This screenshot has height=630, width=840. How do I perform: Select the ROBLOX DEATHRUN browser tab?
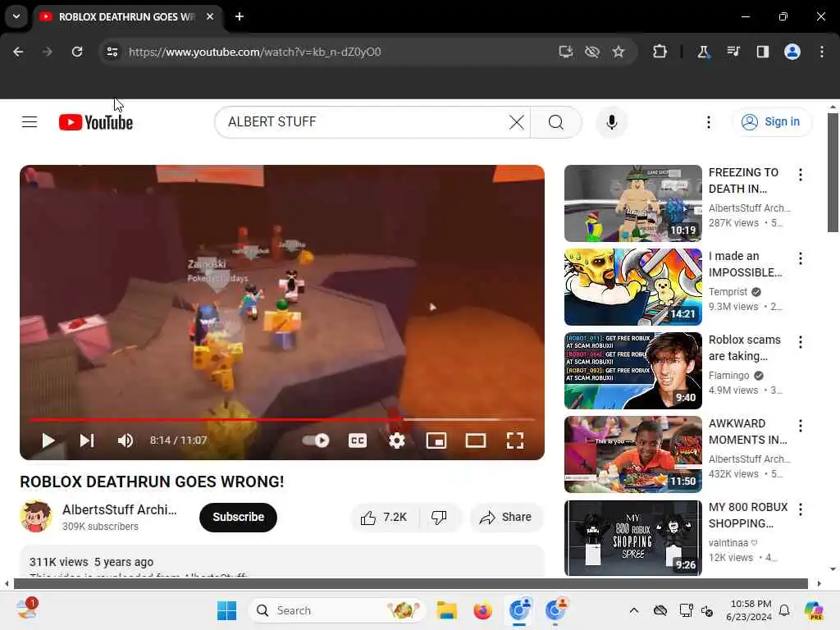pos(126,16)
